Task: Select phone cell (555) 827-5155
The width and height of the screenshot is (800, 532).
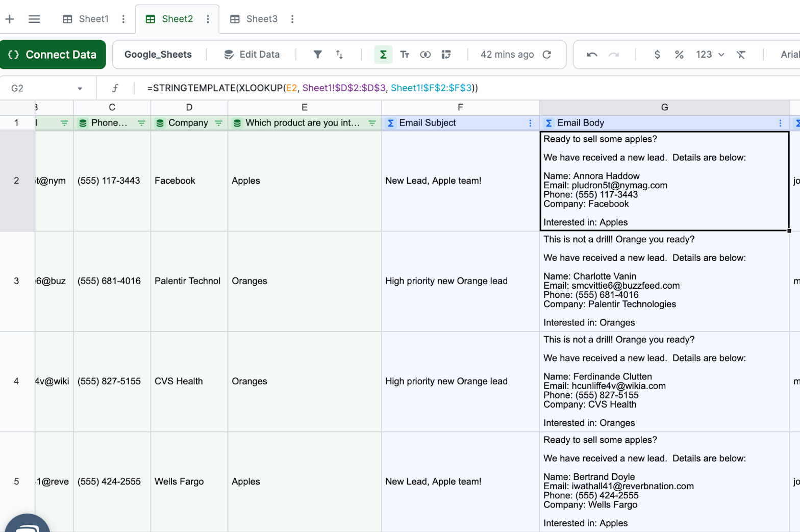Action: [x=112, y=382]
